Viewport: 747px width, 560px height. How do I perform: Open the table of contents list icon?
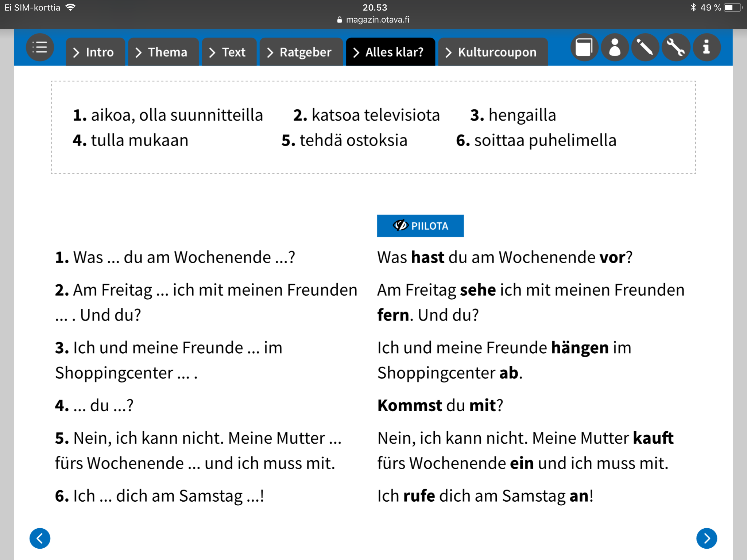click(40, 47)
